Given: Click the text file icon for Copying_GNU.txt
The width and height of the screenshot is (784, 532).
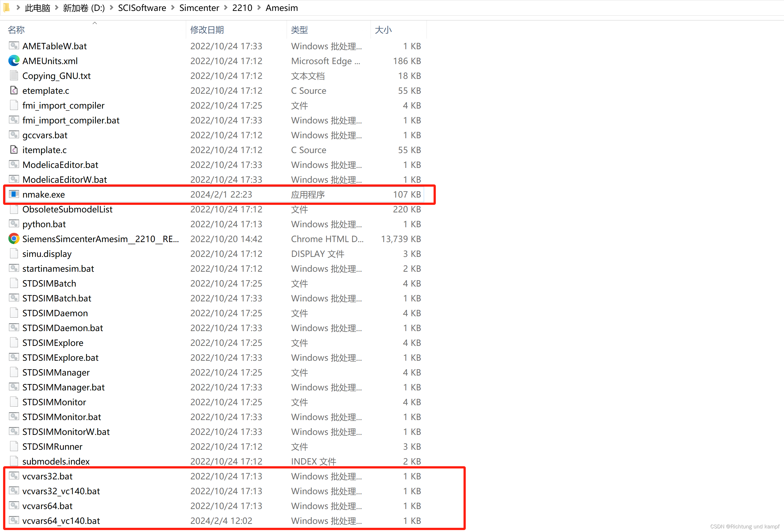Looking at the screenshot, I should tap(14, 76).
